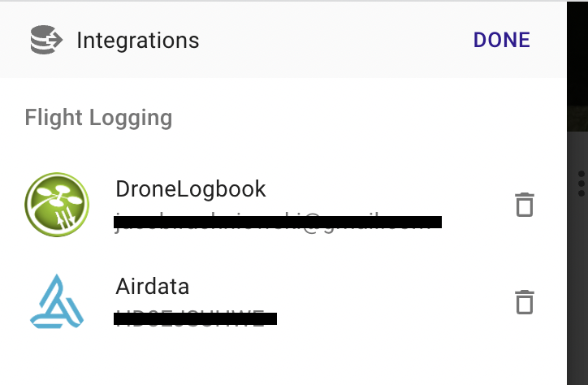Image resolution: width=588 pixels, height=385 pixels.
Task: Select the Airdata name label
Action: point(152,287)
